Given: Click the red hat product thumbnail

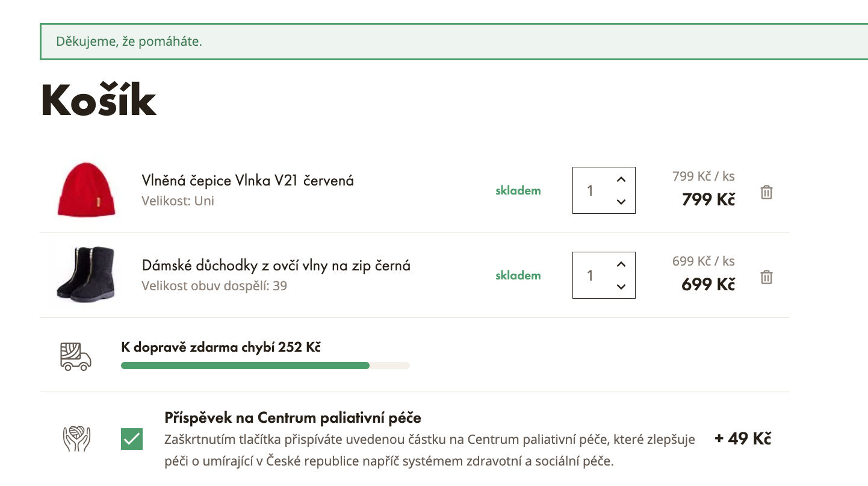Looking at the screenshot, I should coord(86,190).
